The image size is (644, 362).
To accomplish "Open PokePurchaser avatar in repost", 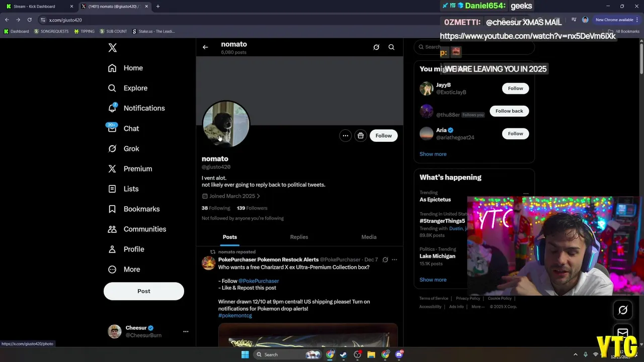I will [209, 263].
